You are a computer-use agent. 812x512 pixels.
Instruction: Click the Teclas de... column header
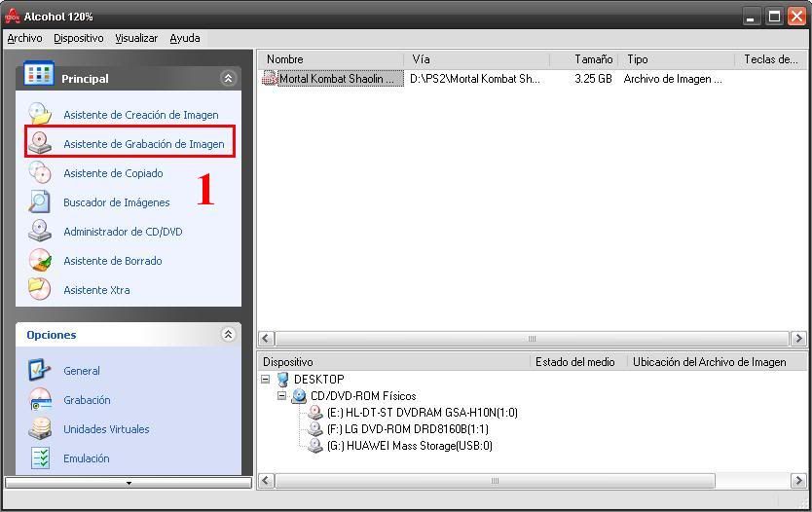click(771, 59)
